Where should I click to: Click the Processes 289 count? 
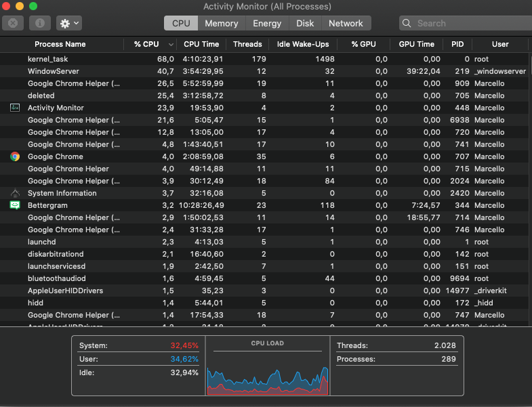[x=449, y=359]
